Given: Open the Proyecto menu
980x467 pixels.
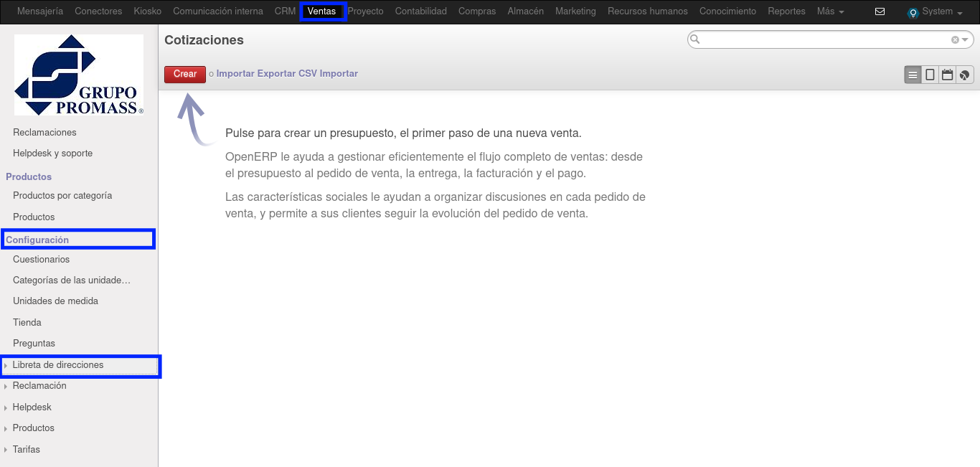Looking at the screenshot, I should [365, 11].
